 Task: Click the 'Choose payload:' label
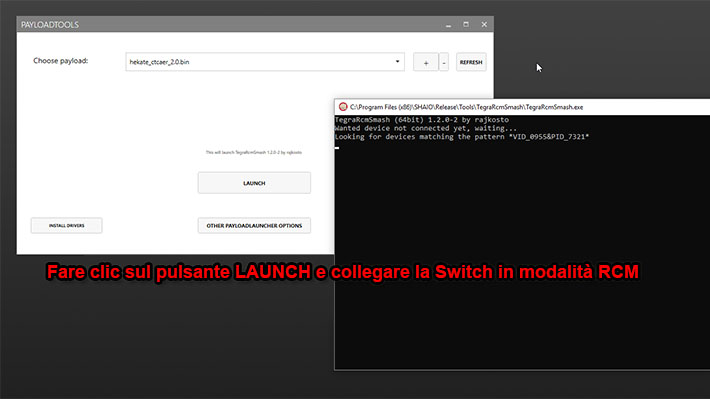pyautogui.click(x=60, y=61)
